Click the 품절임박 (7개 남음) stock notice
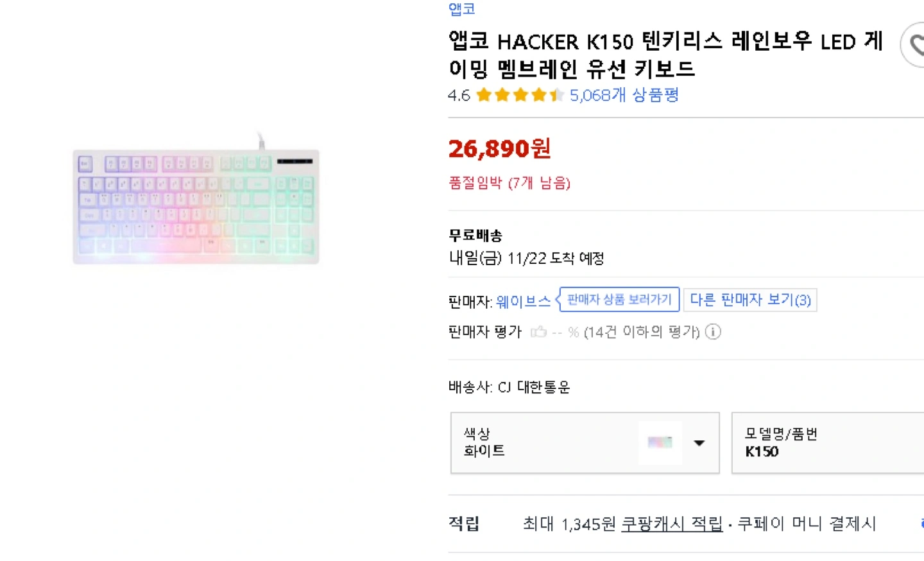The height and width of the screenshot is (561, 924). 509,183
